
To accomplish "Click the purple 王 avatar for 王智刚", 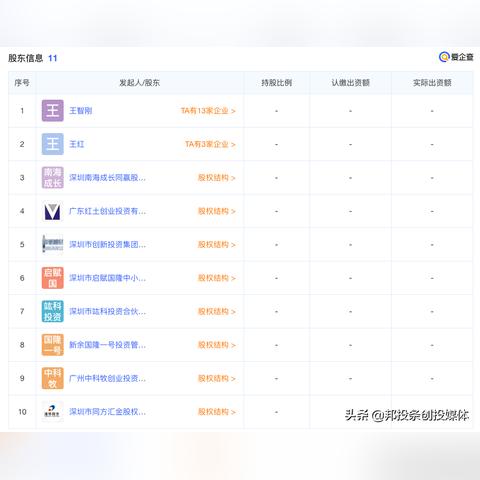I will [52, 111].
